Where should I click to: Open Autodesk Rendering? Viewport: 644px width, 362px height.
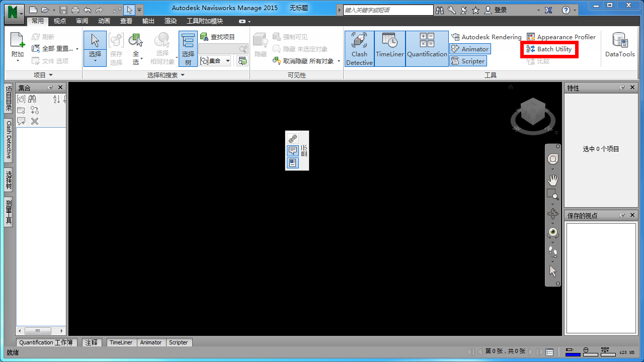click(486, 37)
